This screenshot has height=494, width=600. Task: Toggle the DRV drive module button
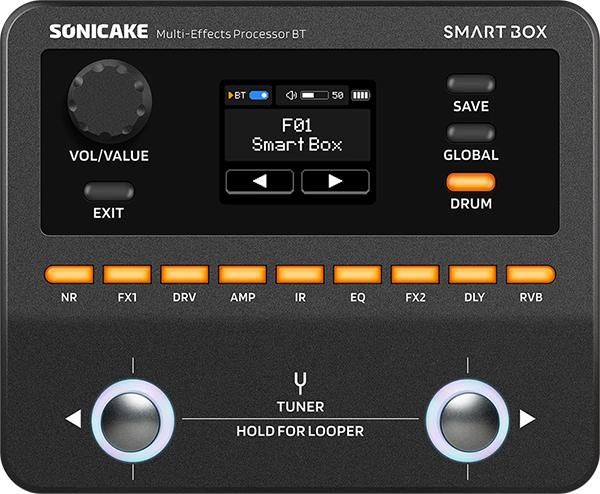[185, 274]
